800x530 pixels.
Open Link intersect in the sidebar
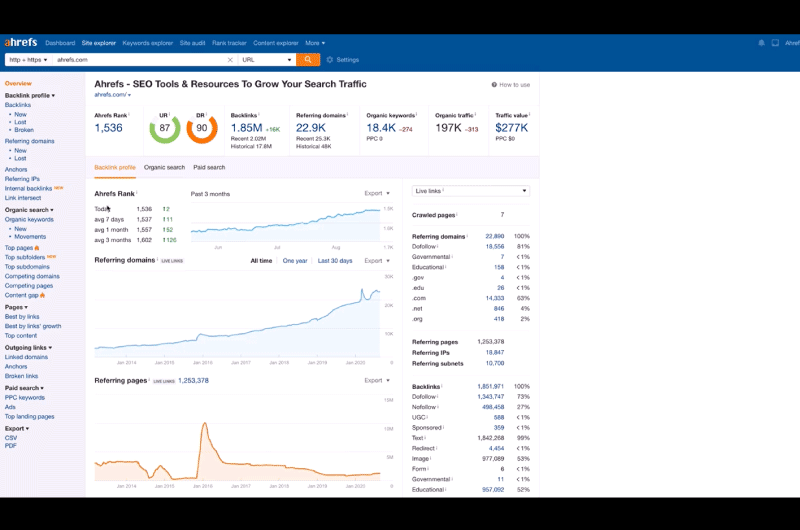(x=23, y=198)
